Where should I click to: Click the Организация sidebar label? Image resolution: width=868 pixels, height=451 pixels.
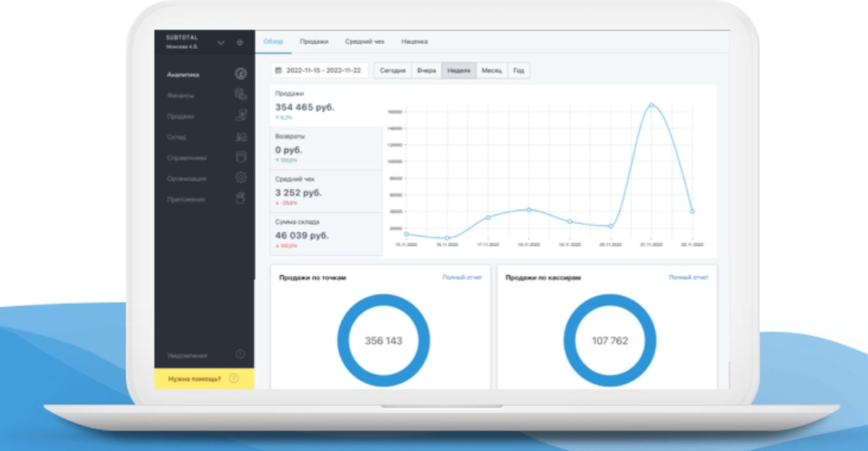187,179
